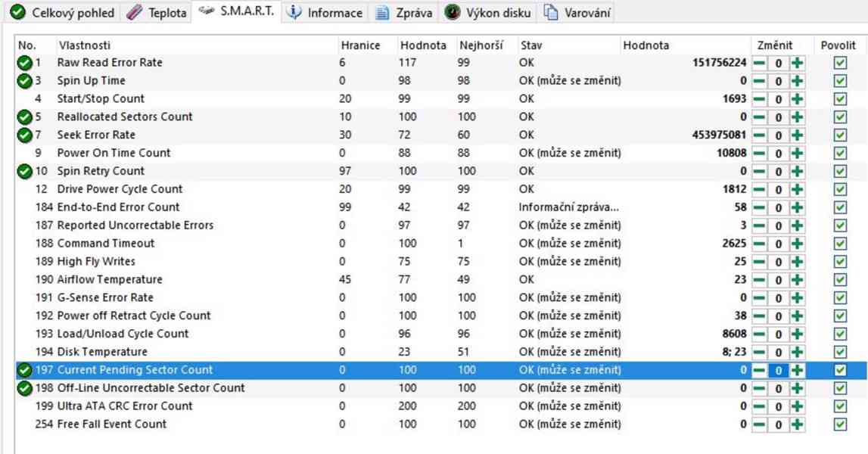Click plus icon for G-Sense Error Rate
The image size is (868, 454).
(x=797, y=298)
